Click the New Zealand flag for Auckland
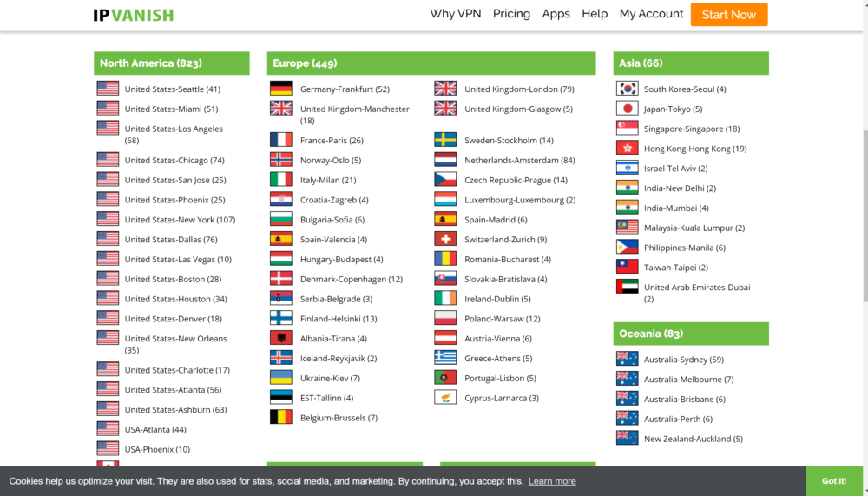The width and height of the screenshot is (868, 496). point(628,438)
